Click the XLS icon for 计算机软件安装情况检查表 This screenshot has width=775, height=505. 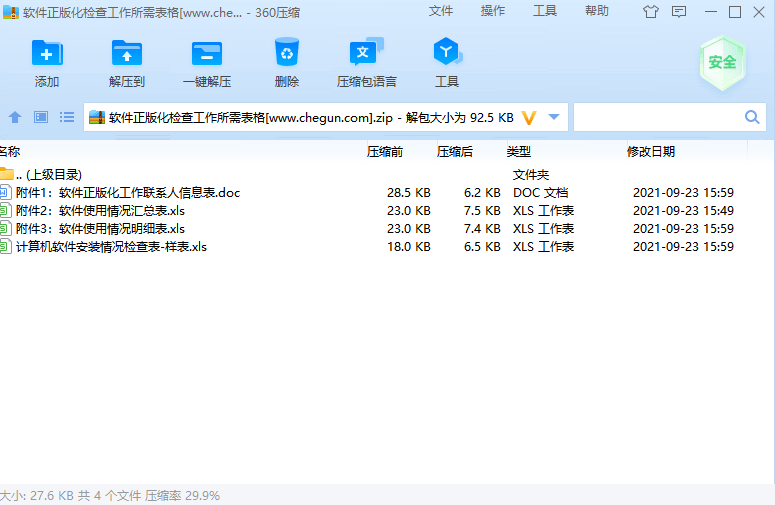[5, 247]
